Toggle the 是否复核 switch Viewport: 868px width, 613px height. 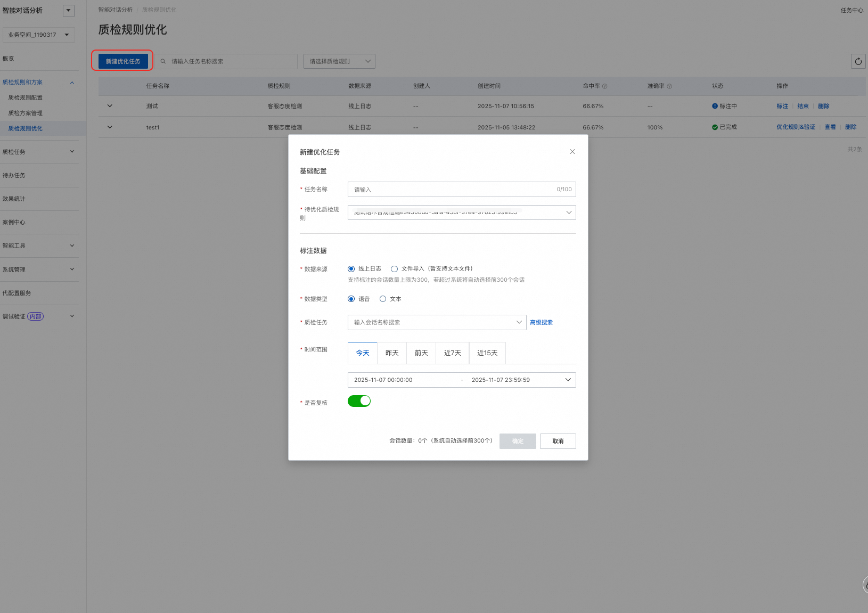click(359, 401)
